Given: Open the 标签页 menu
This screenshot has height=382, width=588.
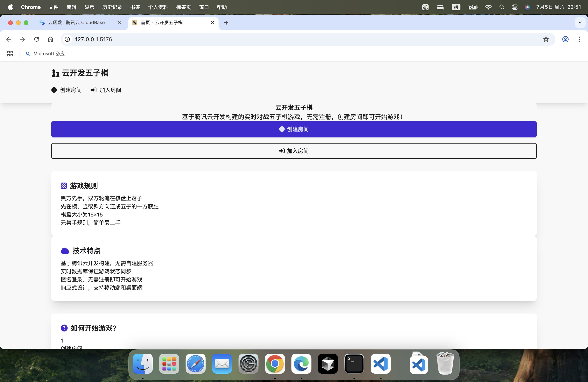Looking at the screenshot, I should [184, 7].
